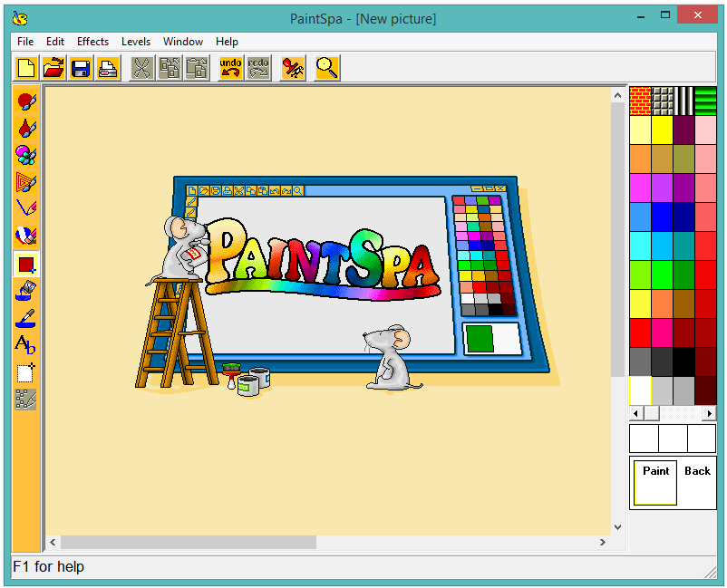Viewport: 727px width, 588px height.
Task: Click the horizontal scrollbar thumb of the canvas
Action: pos(189,542)
